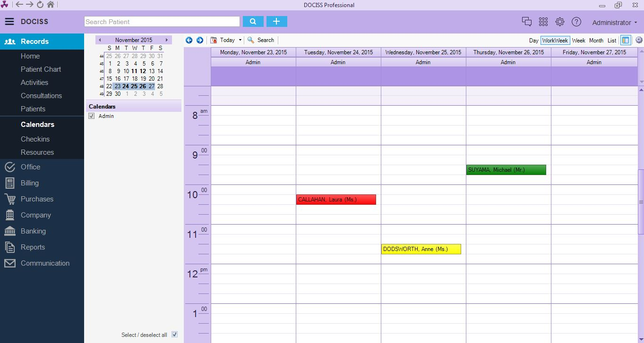Viewport: 644px width, 343px height.
Task: Open the Reports document icon
Action: click(9, 247)
